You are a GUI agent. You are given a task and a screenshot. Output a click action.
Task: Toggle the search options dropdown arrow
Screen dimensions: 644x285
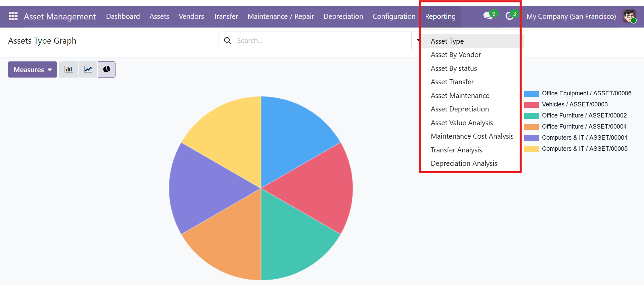[x=417, y=41]
